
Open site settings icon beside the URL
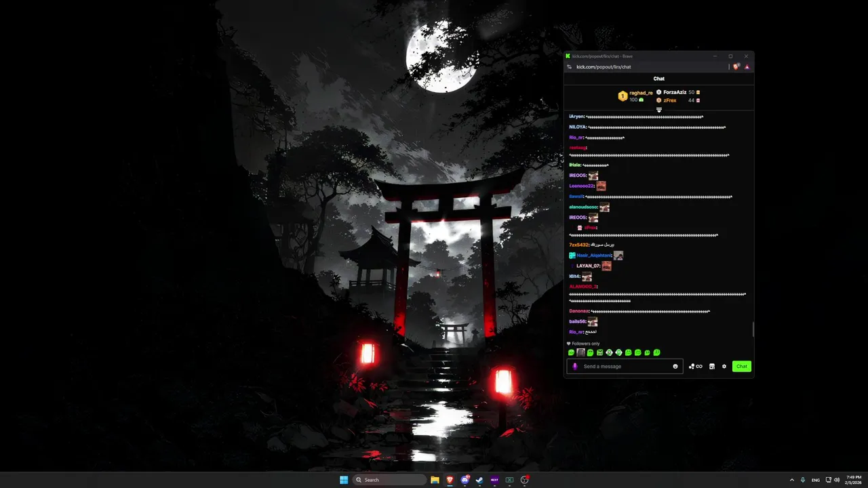pos(570,66)
